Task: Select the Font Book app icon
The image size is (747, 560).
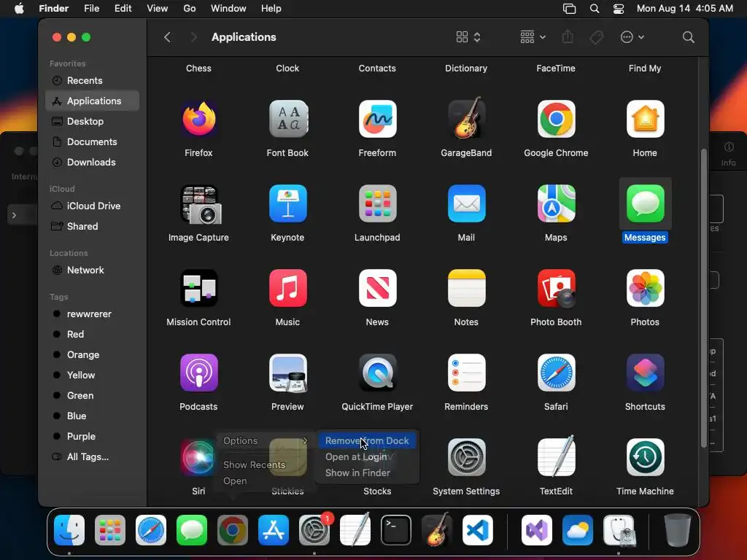Action: (287, 119)
